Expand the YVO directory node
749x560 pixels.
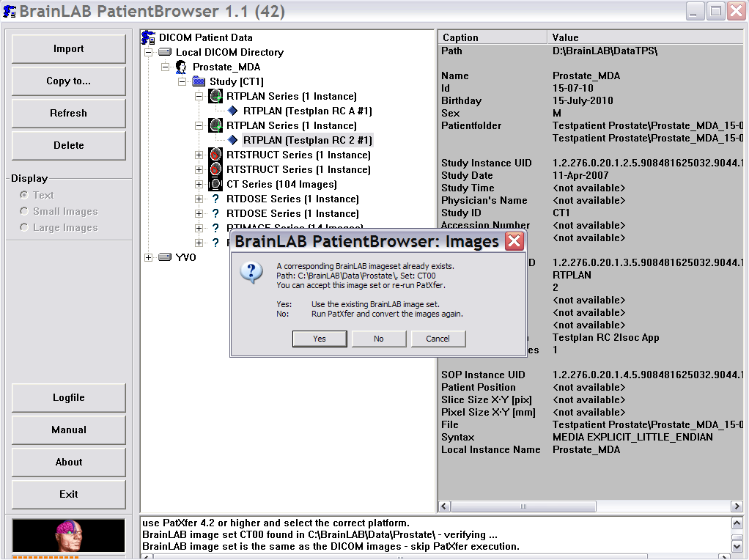pyautogui.click(x=149, y=257)
